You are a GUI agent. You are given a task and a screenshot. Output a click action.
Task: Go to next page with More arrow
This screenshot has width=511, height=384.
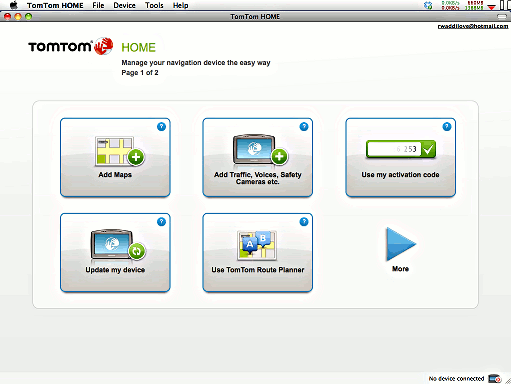click(401, 244)
